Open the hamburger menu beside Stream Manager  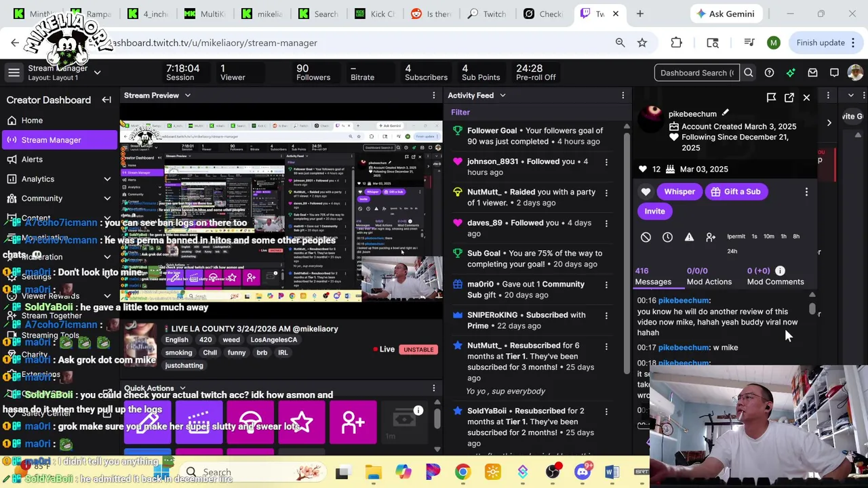14,73
